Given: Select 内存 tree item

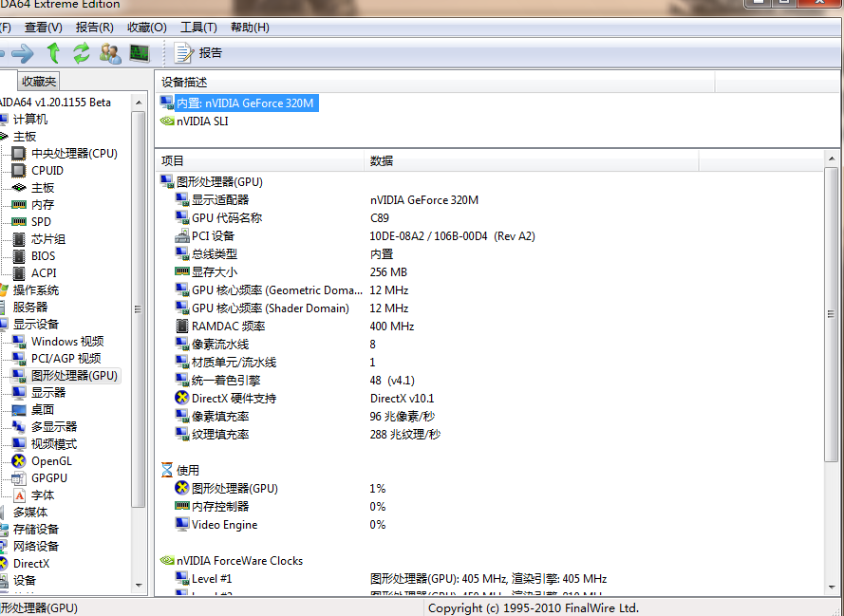Looking at the screenshot, I should point(43,204).
